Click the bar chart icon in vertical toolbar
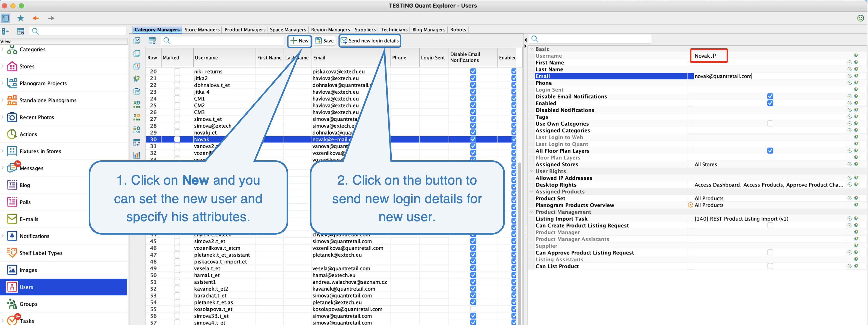This screenshot has height=325, width=868. click(137, 155)
